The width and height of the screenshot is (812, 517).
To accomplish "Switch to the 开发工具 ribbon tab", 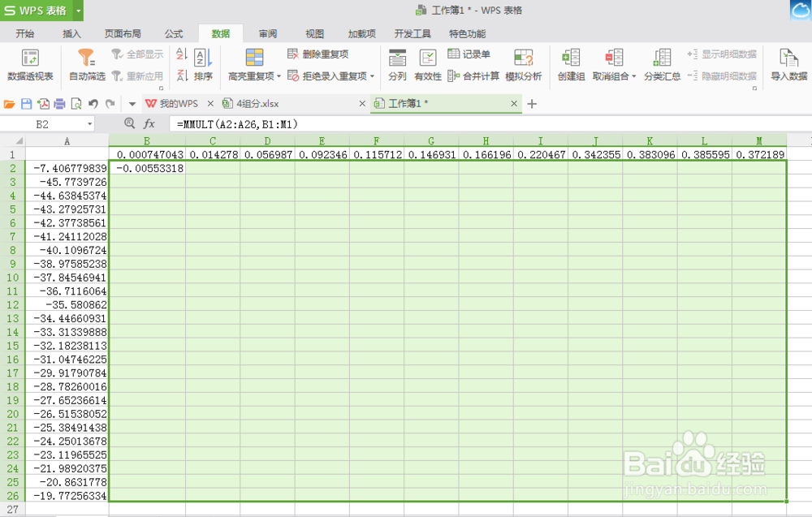I will pos(412,33).
